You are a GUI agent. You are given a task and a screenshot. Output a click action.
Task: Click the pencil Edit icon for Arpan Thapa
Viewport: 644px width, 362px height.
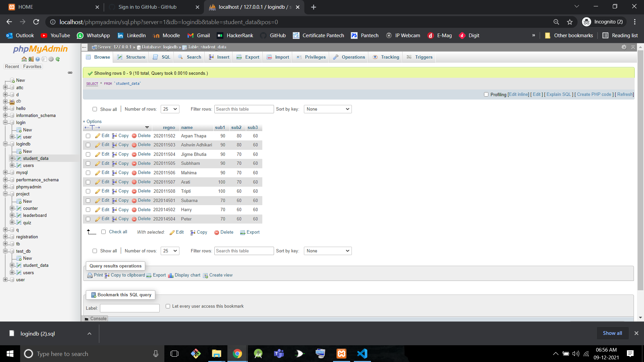[x=98, y=136]
